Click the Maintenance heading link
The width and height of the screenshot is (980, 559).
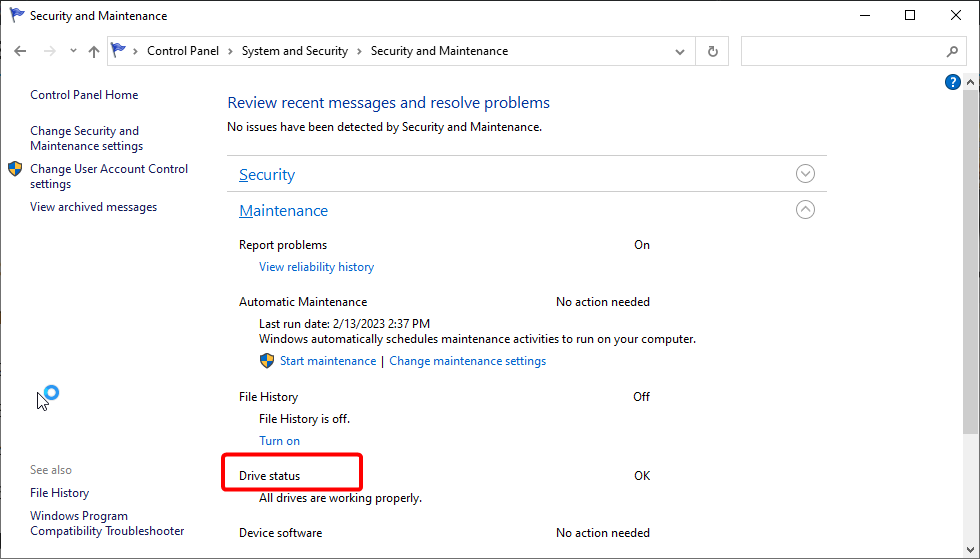click(x=283, y=211)
